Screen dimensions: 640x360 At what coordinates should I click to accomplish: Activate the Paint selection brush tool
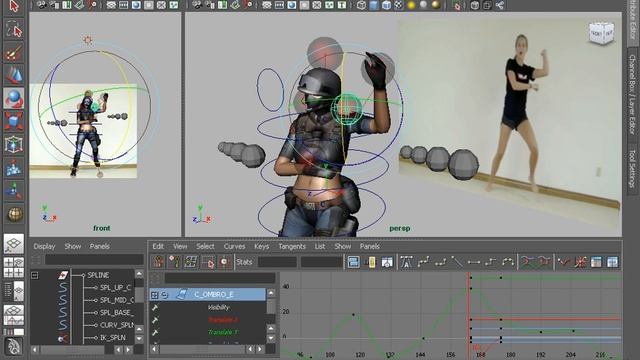(x=14, y=53)
